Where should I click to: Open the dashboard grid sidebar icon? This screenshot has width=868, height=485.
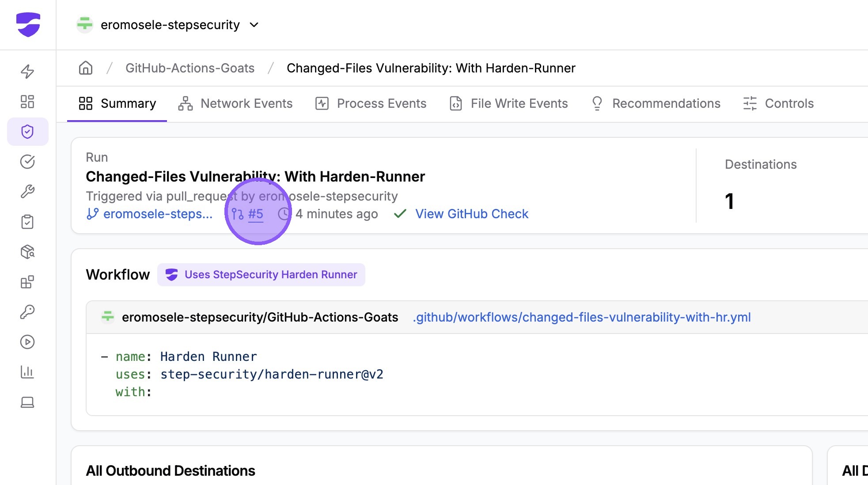coord(27,102)
